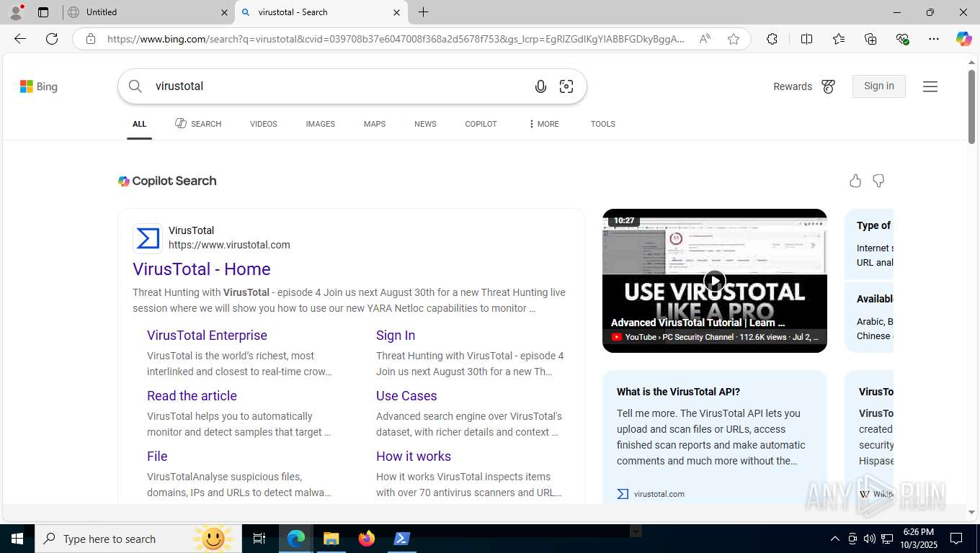Open PowerShell from the taskbar
The image size is (980, 553).
pos(402,539)
